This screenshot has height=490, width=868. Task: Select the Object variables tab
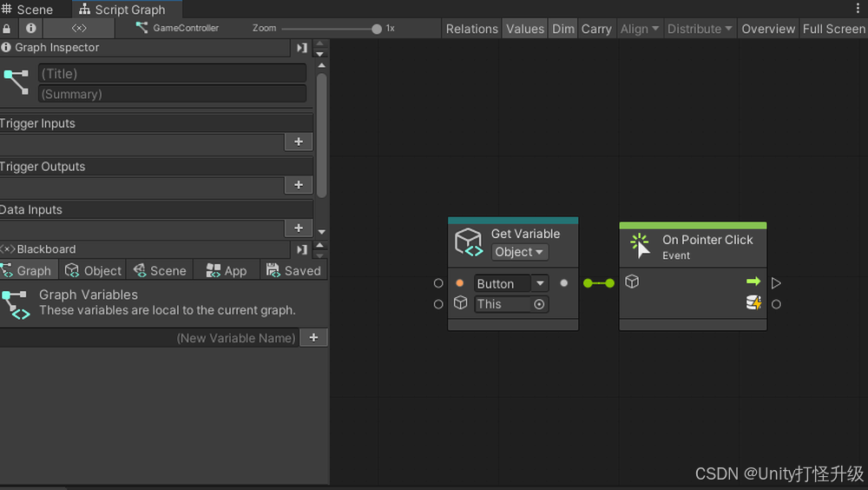click(x=93, y=270)
